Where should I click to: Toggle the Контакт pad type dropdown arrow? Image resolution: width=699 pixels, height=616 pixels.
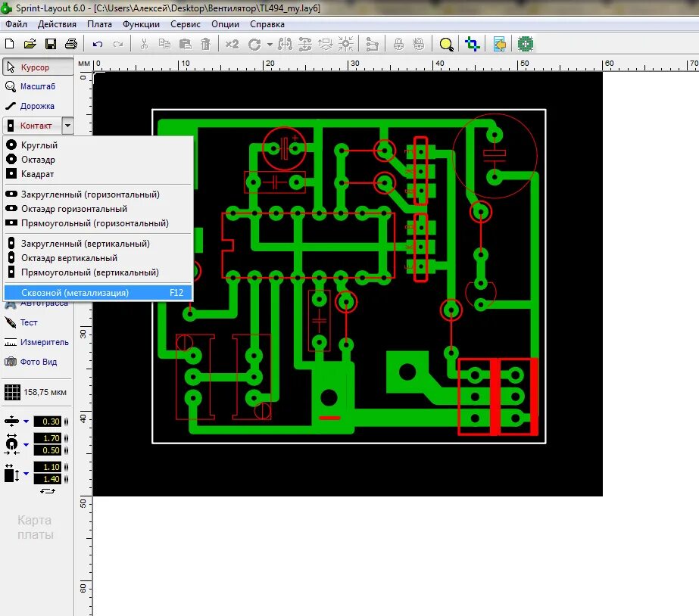[x=67, y=126]
